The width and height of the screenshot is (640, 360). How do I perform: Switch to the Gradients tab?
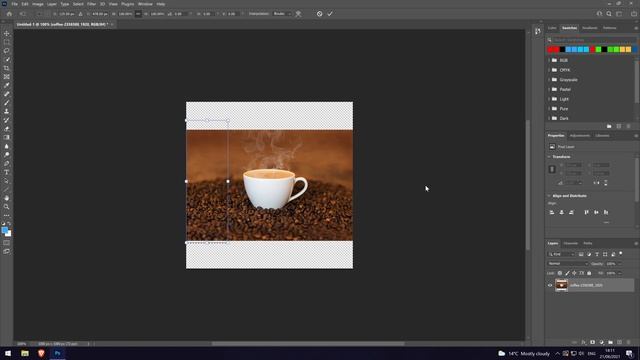589,28
